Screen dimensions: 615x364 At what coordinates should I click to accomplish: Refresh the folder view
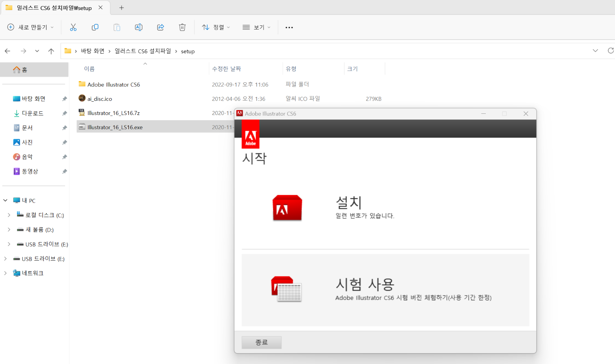pos(611,51)
